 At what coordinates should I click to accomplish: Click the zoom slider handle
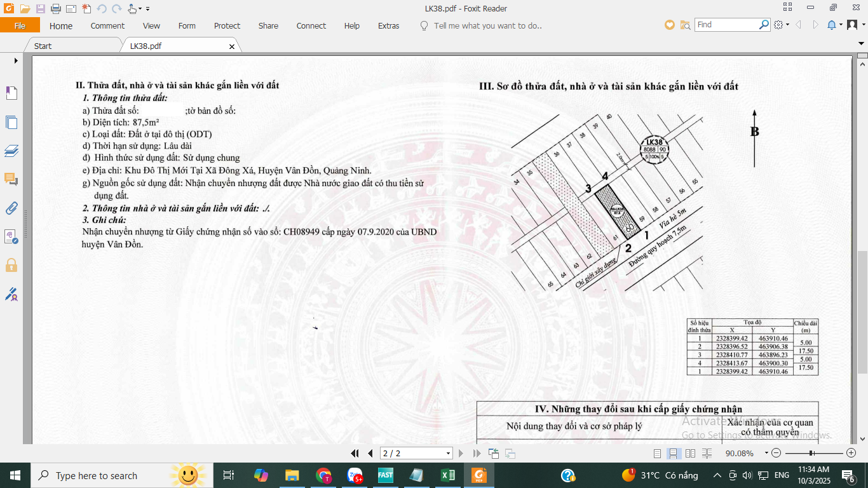[x=811, y=453]
